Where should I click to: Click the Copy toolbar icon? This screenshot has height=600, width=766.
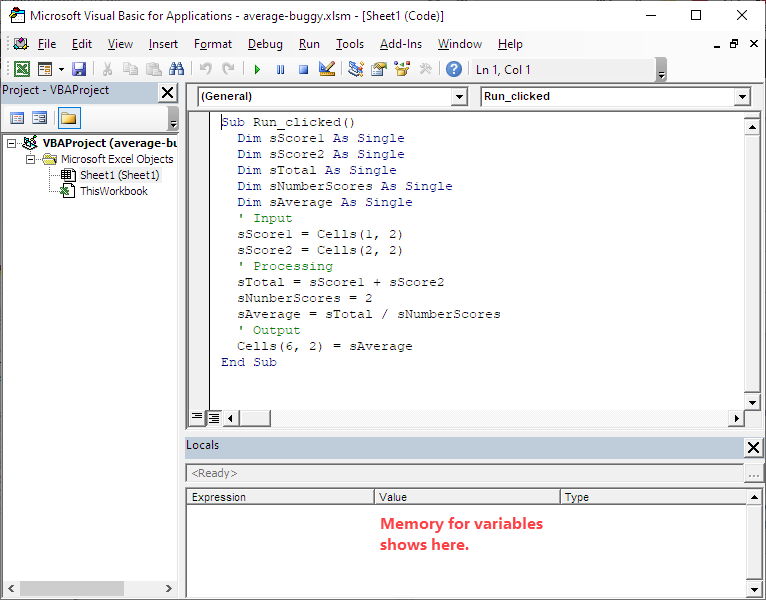[x=130, y=69]
